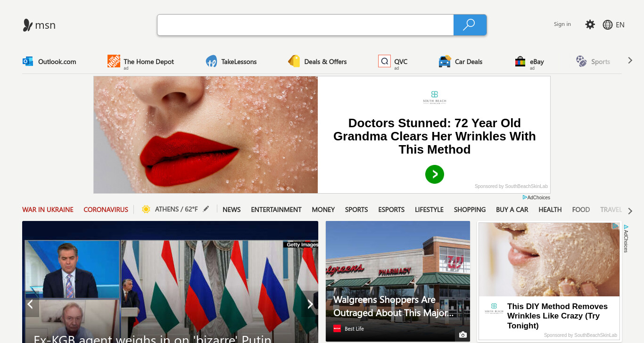Click the Putin news carousel image
644x343 pixels.
pyautogui.click(x=170, y=282)
